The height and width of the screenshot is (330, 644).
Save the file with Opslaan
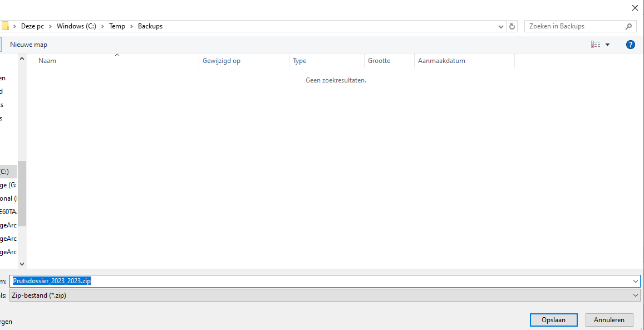click(554, 320)
